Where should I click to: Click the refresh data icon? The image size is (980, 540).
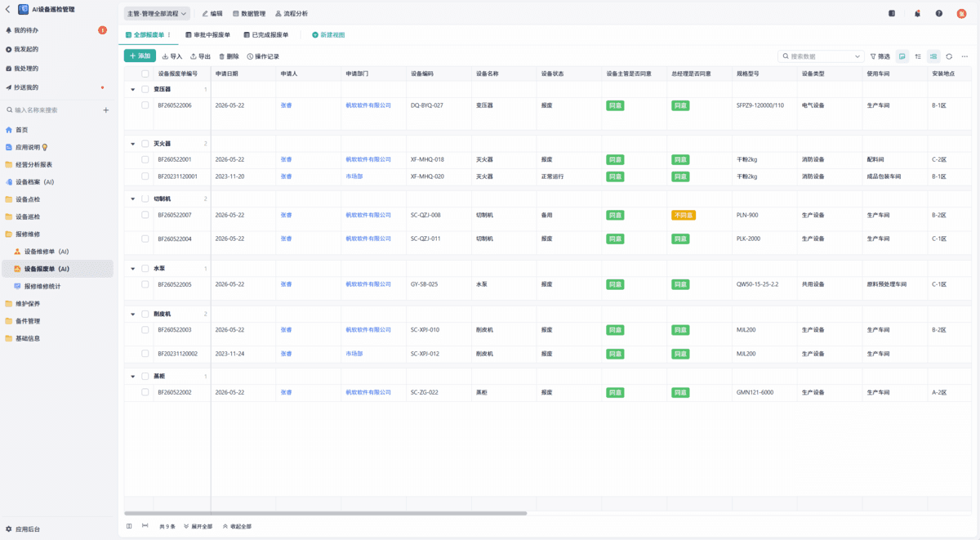tap(949, 56)
